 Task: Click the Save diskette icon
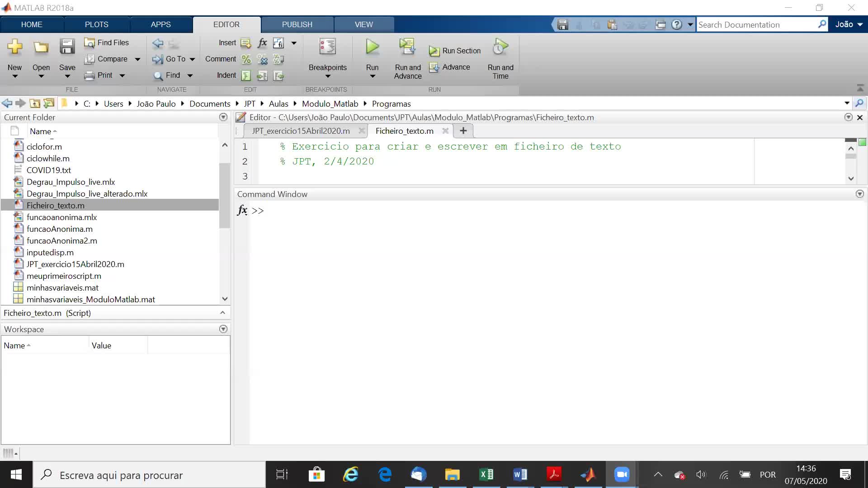coord(67,47)
